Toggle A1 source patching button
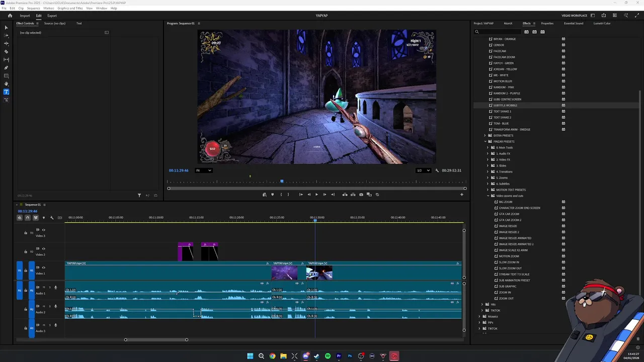Viewport: 644px width, 362px height. tap(20, 290)
